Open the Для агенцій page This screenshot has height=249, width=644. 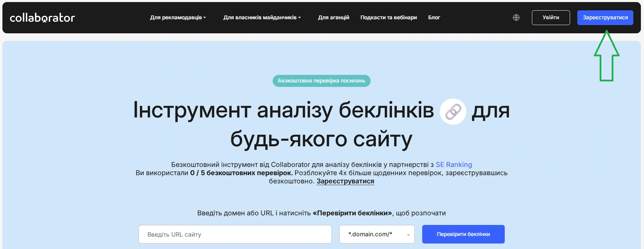(x=334, y=18)
